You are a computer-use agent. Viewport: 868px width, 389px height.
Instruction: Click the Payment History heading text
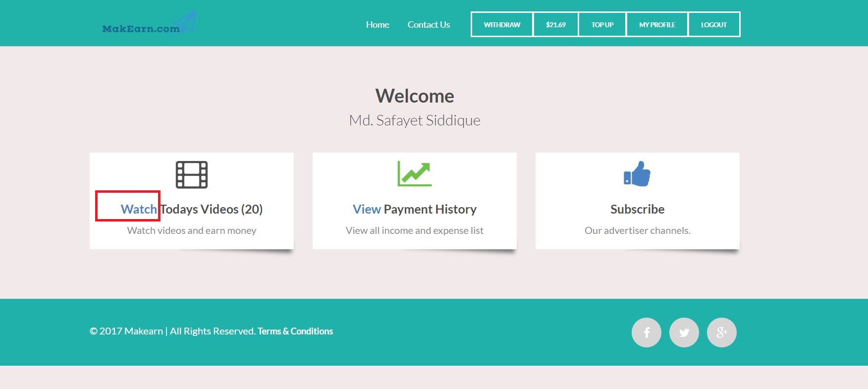point(430,209)
